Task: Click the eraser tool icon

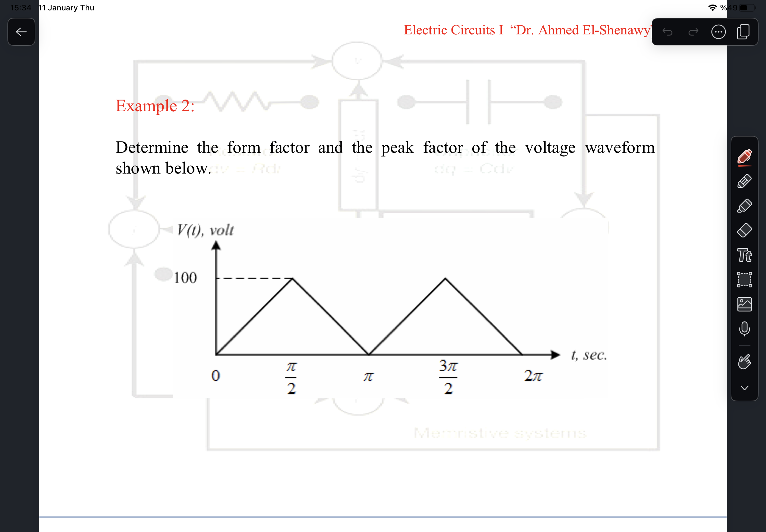Action: (747, 228)
